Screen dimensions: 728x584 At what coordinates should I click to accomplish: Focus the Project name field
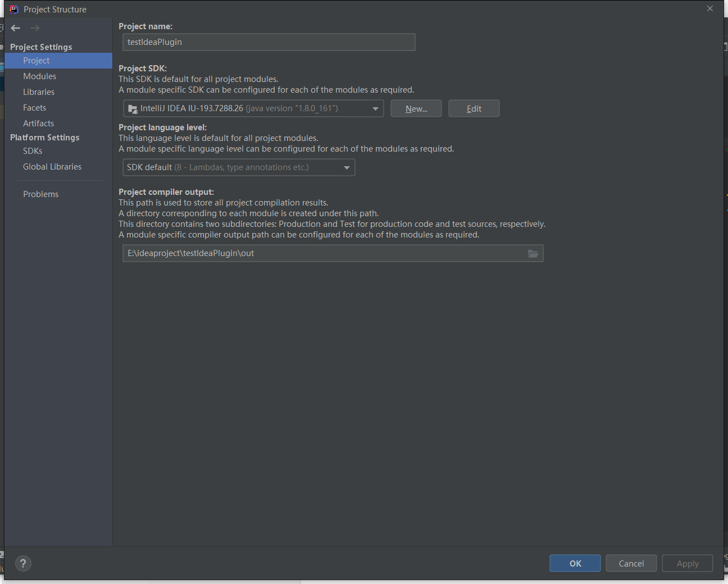click(x=269, y=42)
